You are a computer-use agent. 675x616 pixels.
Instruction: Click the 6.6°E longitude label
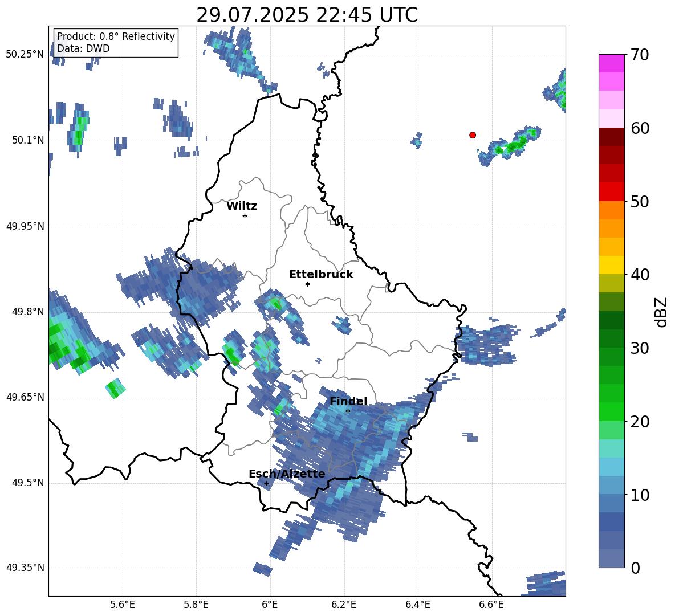[491, 605]
